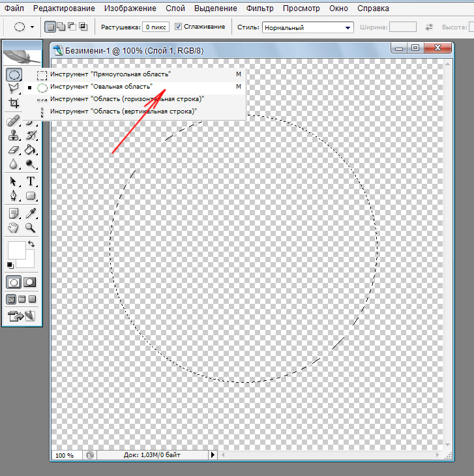The width and height of the screenshot is (474, 476).
Task: Pick the Eyedropper tool
Action: [x=31, y=213]
